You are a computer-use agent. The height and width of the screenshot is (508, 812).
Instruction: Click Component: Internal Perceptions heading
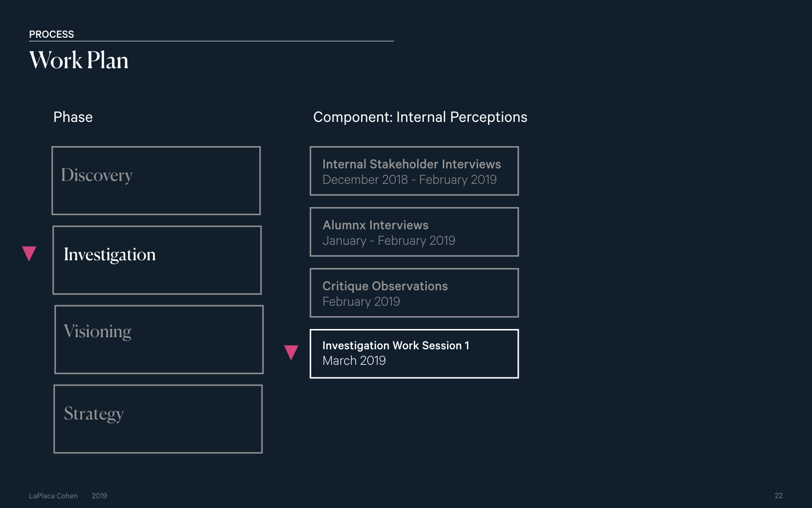pyautogui.click(x=420, y=117)
